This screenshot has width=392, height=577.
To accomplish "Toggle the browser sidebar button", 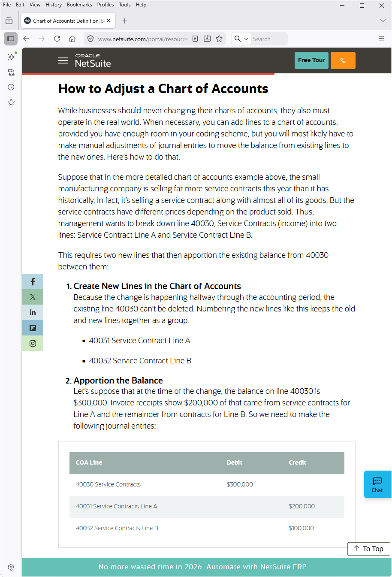I will coord(11,39).
